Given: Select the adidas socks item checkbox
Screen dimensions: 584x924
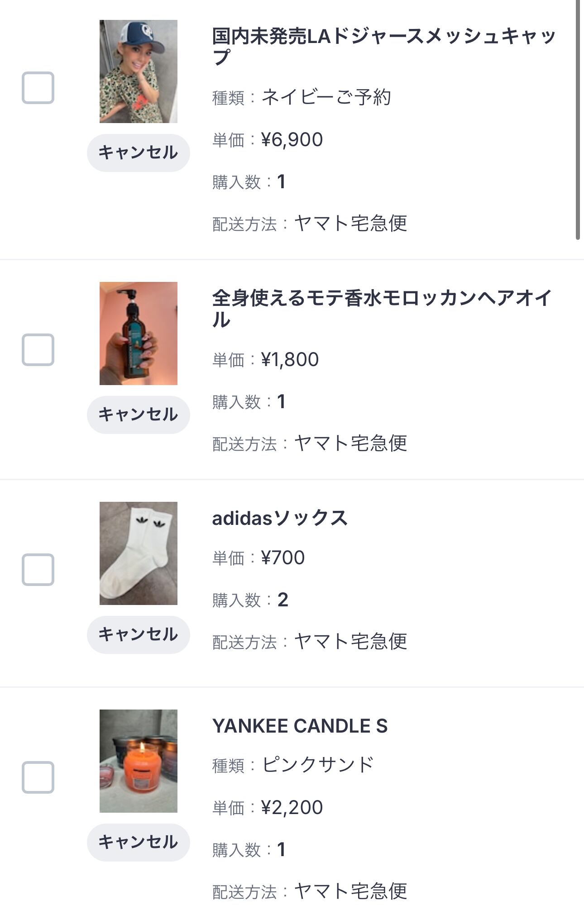Looking at the screenshot, I should pos(38,570).
